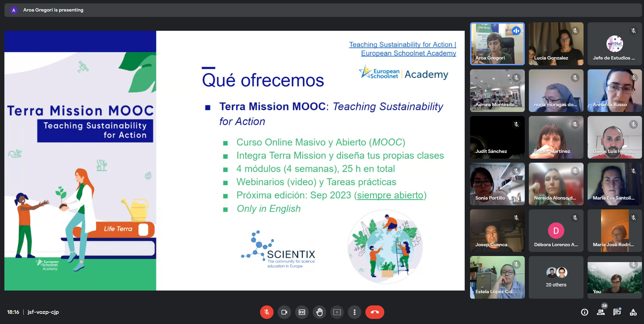Click the muted mic icon on Dailos Luis tile
644x324 pixels.
click(634, 124)
